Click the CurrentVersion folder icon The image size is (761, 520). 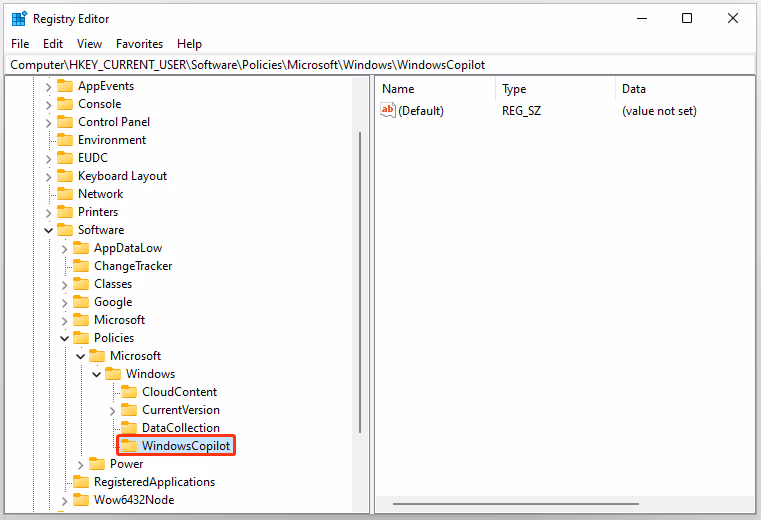[x=129, y=410]
